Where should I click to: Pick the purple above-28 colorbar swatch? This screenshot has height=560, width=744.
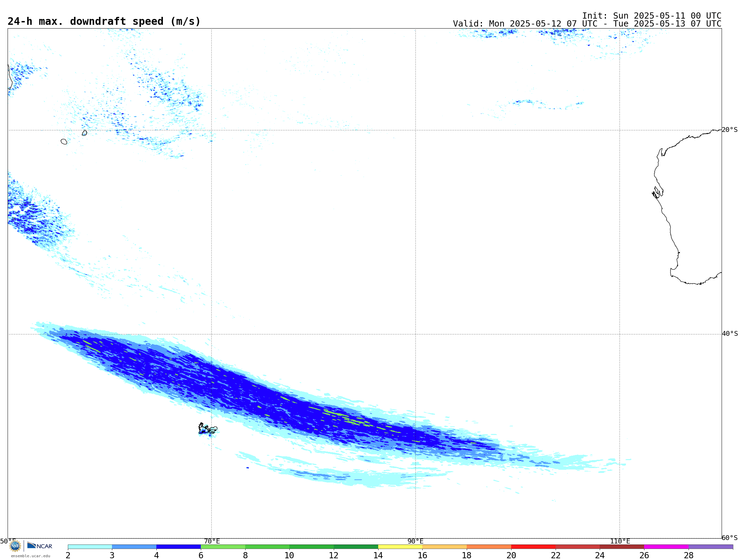(711, 547)
